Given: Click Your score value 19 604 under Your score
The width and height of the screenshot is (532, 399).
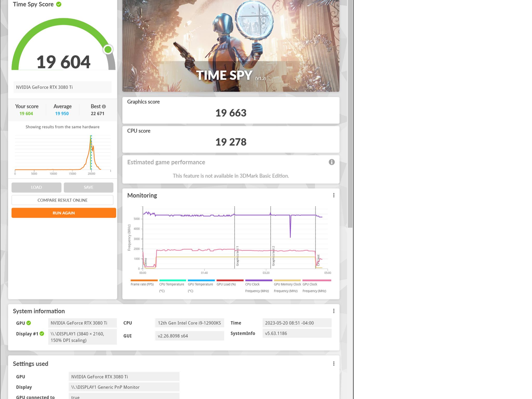Looking at the screenshot, I should coord(26,114).
